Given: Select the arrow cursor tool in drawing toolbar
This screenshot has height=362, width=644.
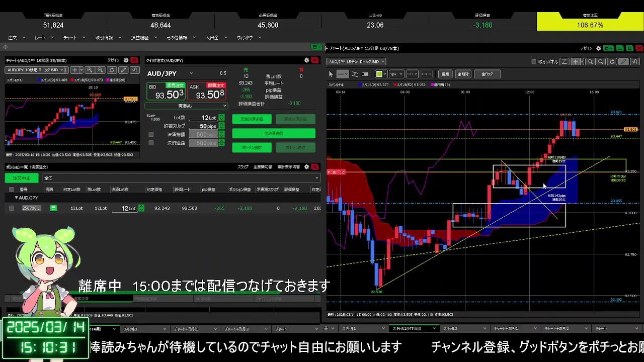Looking at the screenshot, I should click(331, 74).
